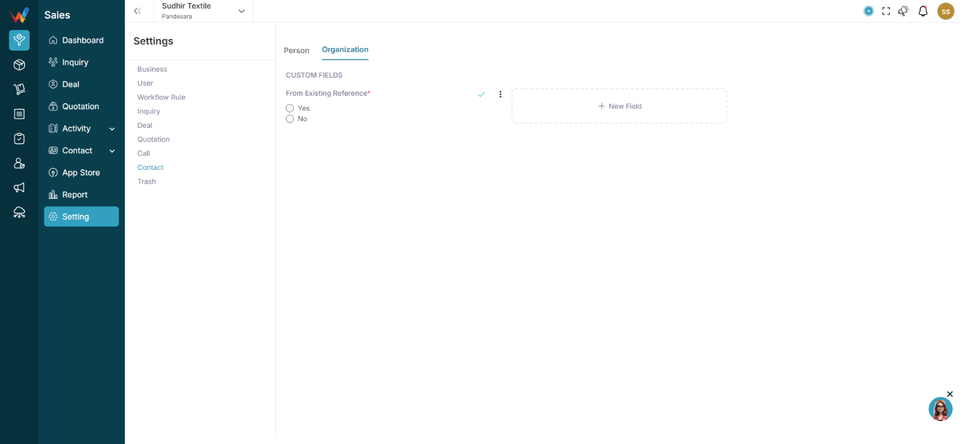Switch to the Person tab
This screenshot has height=444, width=980.
point(296,51)
